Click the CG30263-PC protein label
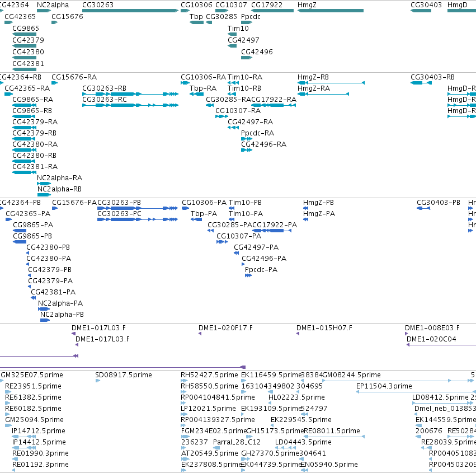 click(x=119, y=214)
